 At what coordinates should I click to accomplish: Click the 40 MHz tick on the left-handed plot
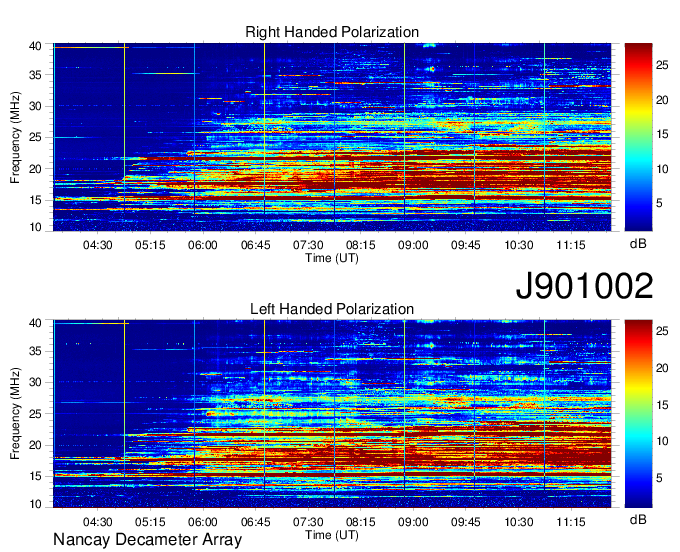35,323
